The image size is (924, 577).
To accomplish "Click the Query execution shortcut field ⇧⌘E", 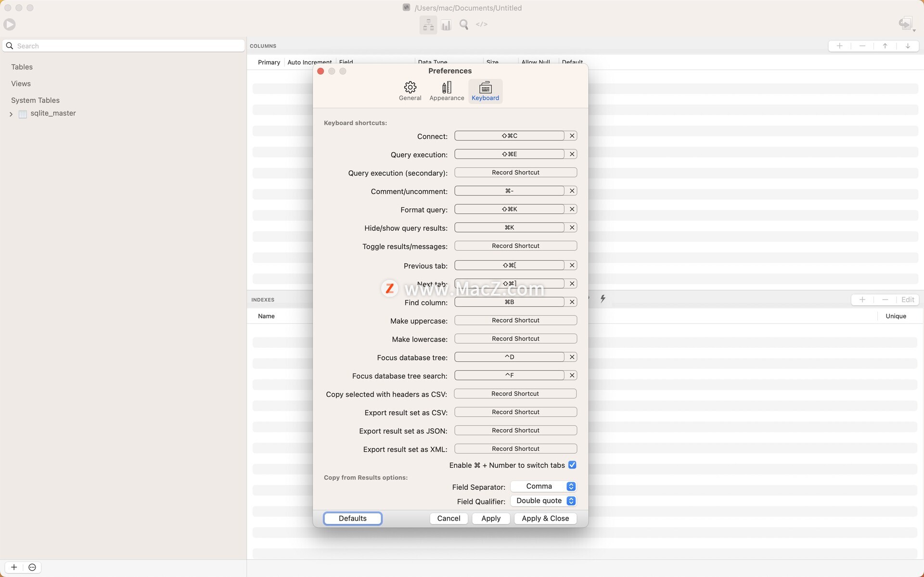I will click(x=509, y=154).
